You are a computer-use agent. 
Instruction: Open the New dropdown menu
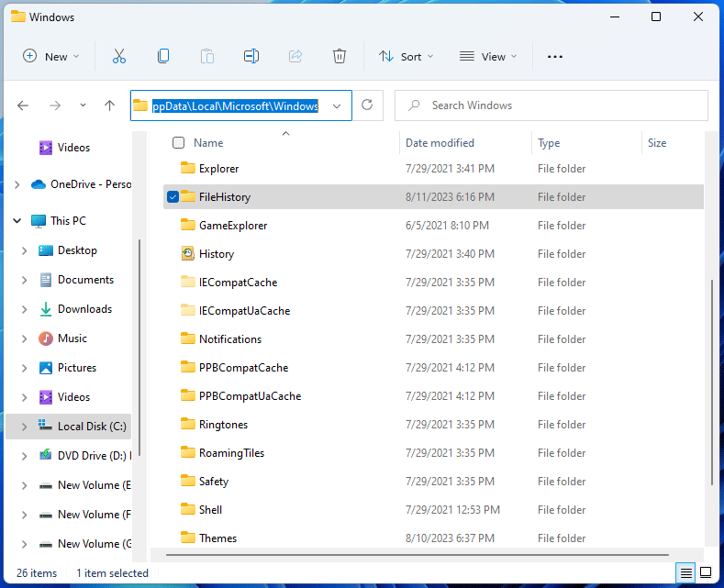coord(51,56)
